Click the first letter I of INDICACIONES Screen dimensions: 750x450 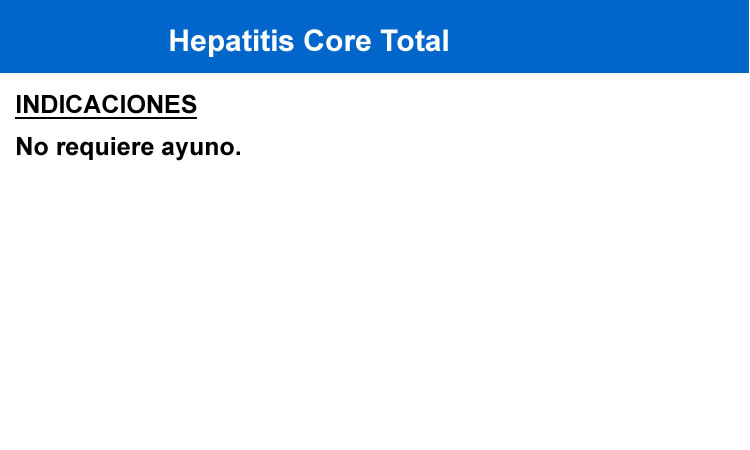pyautogui.click(x=19, y=104)
